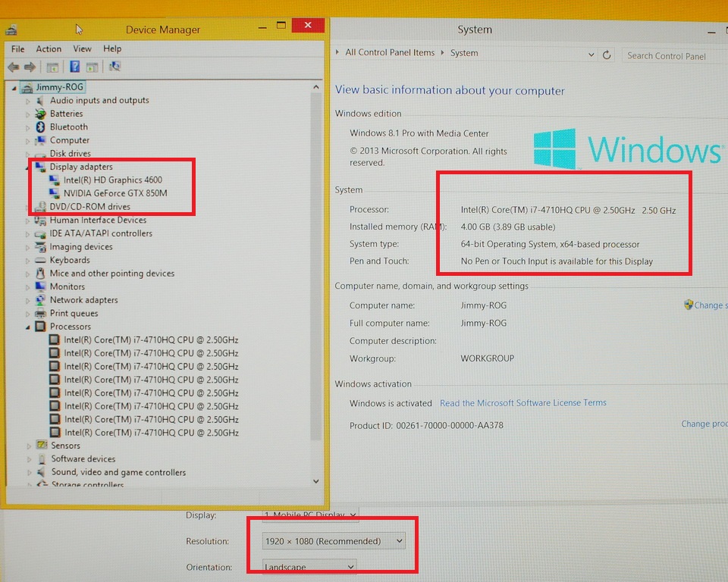Click the Change product key link
The image size is (728, 582).
coord(704,424)
